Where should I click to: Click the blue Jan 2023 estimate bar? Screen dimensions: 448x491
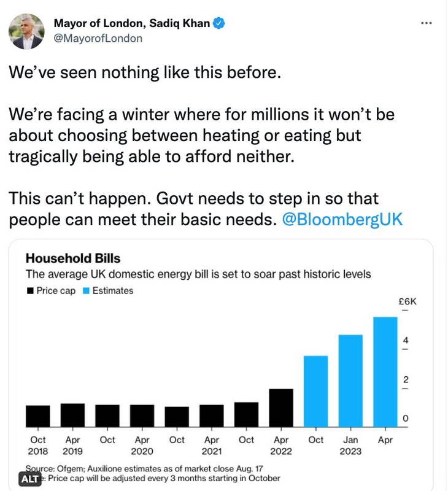350,381
